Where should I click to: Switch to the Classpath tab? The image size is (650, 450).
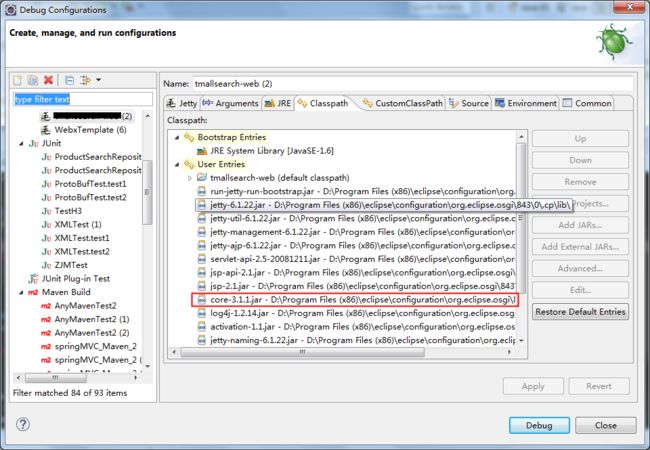point(323,103)
